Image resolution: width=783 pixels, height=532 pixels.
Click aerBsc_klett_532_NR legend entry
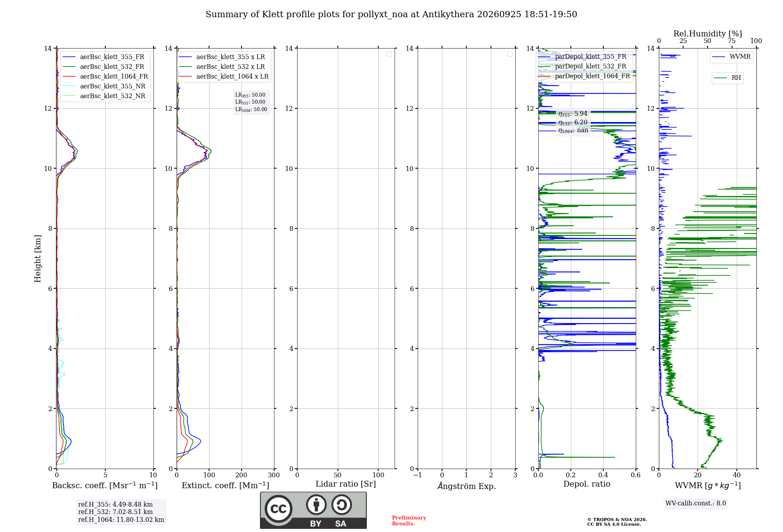click(105, 96)
